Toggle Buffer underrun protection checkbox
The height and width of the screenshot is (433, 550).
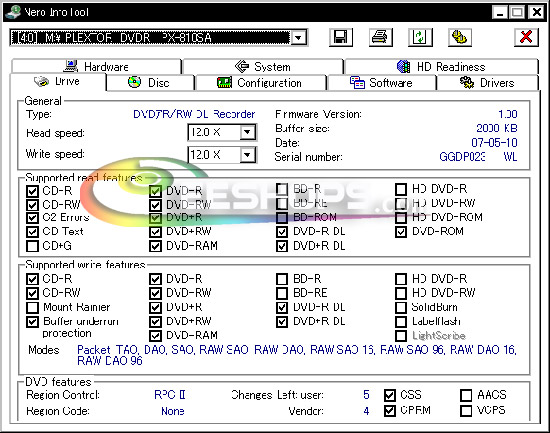point(32,321)
